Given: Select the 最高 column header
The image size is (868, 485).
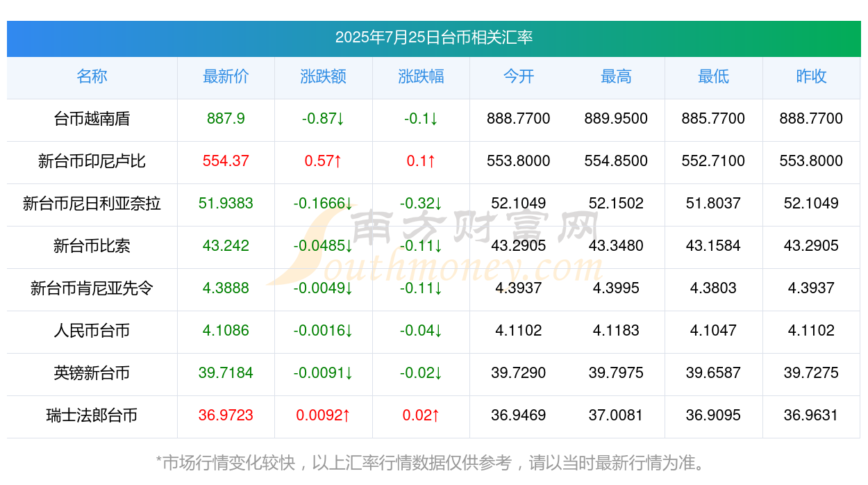Looking at the screenshot, I should (x=616, y=76).
